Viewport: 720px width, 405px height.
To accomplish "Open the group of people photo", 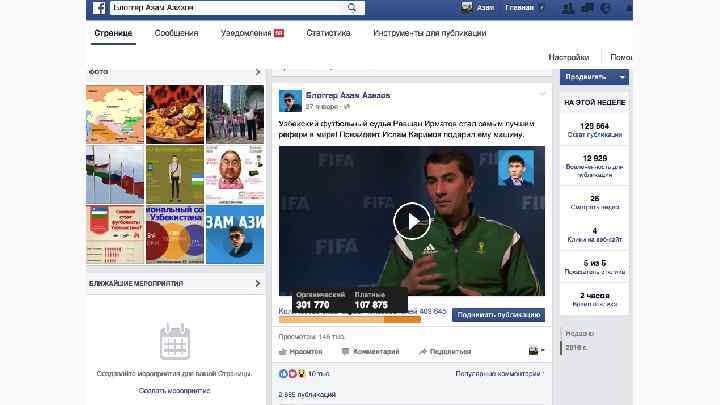I will point(235,114).
